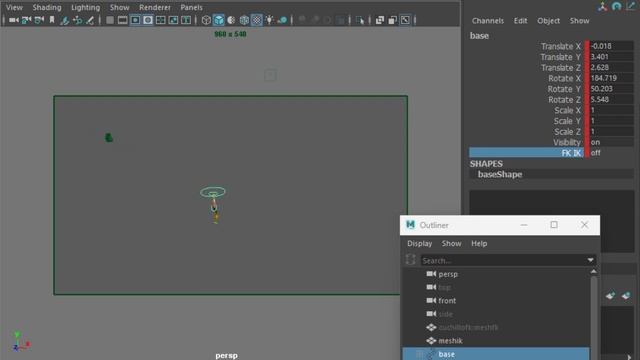The height and width of the screenshot is (360, 640).
Task: Click the Shadows icon beside the light bulb
Action: tap(282, 20)
